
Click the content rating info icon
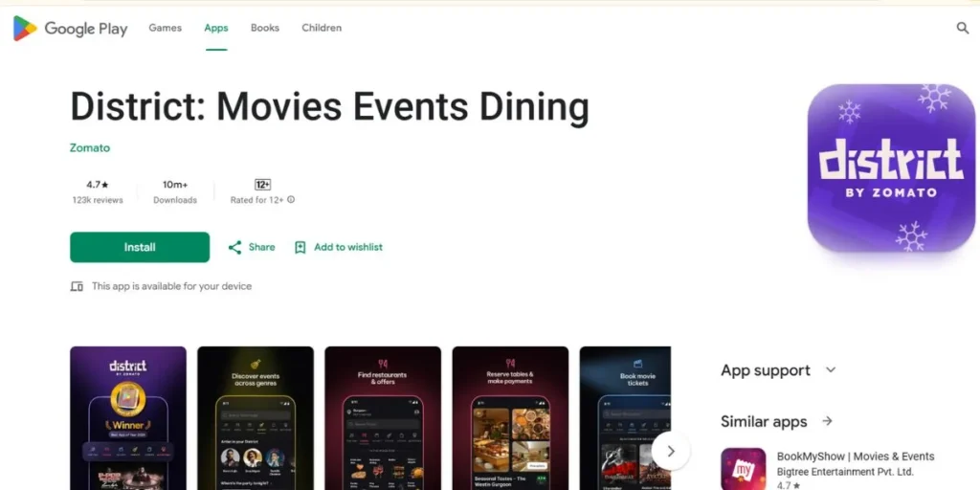tap(291, 200)
